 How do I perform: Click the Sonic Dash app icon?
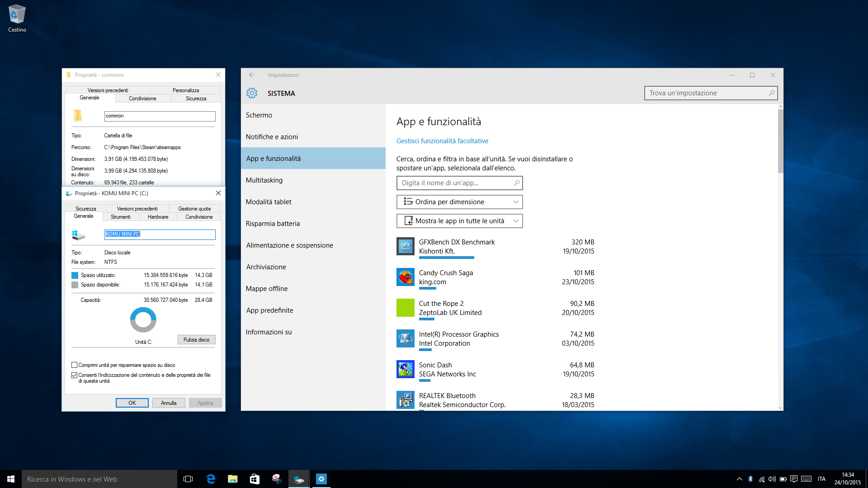[x=406, y=369]
